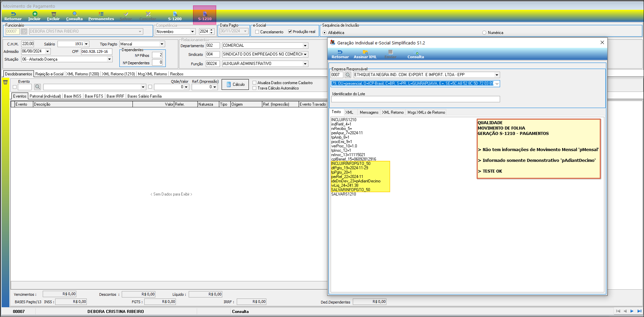Open the Tipo Pagto Mensal dropdown
Screen dimensions: 644x317
click(x=162, y=44)
